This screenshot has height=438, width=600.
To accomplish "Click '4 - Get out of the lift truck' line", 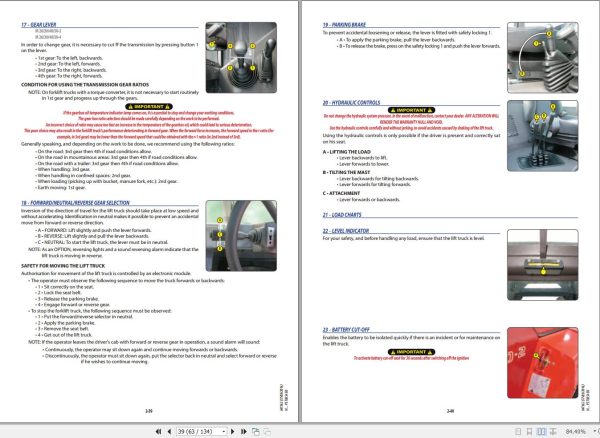I will coord(64,335).
